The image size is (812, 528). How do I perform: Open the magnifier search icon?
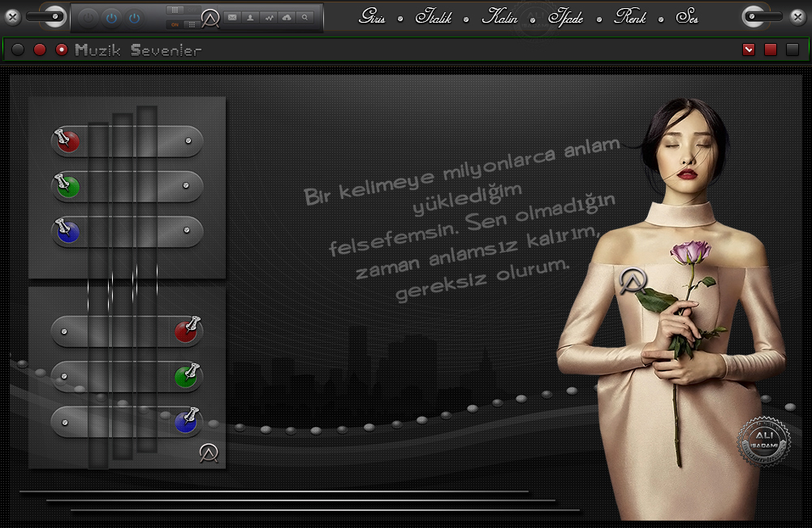coord(304,16)
